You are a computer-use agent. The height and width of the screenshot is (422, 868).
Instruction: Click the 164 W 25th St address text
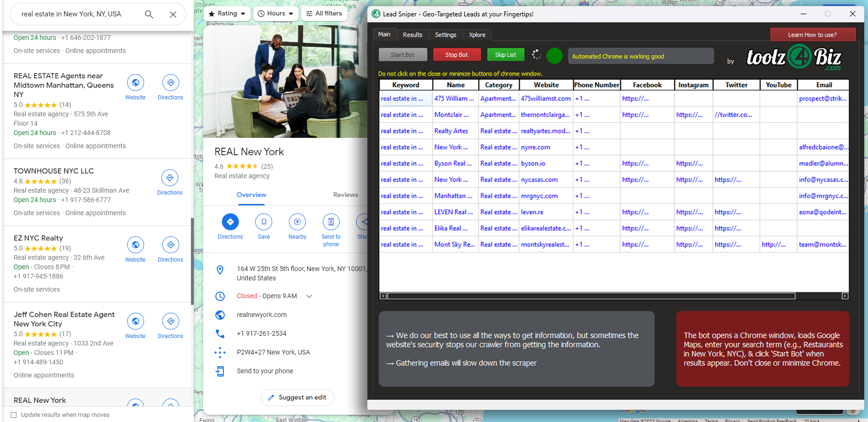pyautogui.click(x=302, y=273)
